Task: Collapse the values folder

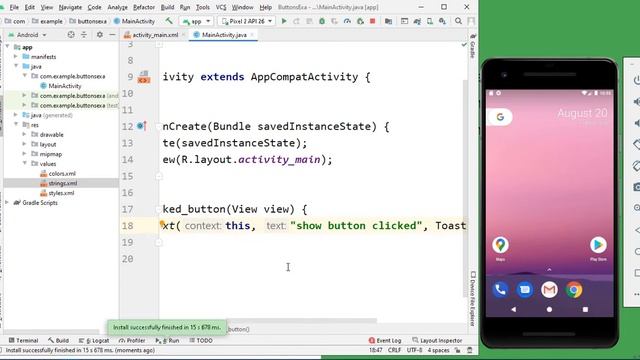Action: click(24, 163)
